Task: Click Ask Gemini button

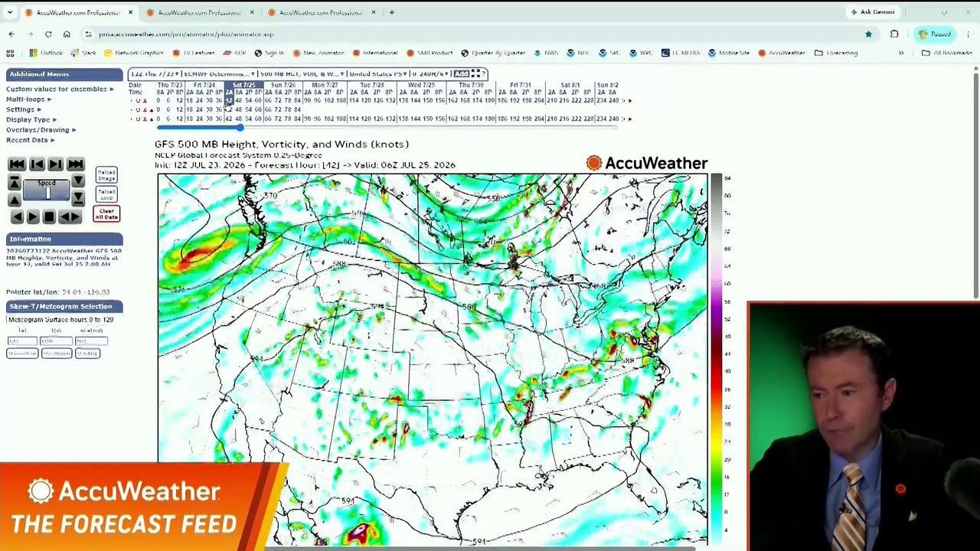Action: [x=872, y=12]
